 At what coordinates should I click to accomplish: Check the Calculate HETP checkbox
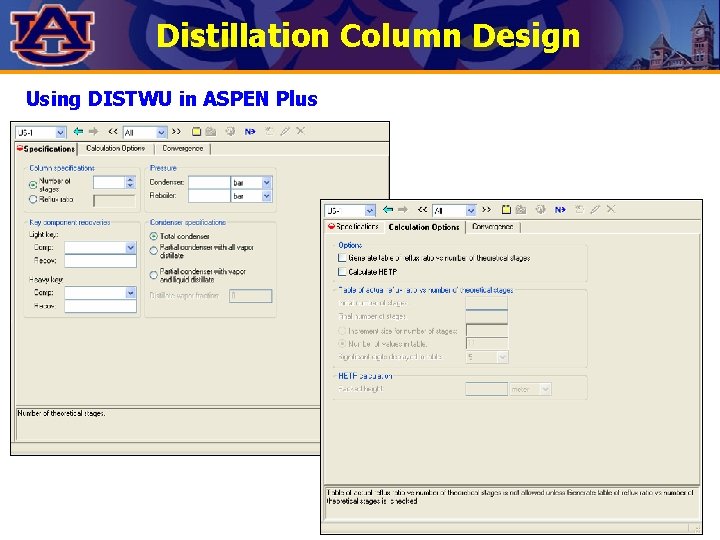pos(342,271)
